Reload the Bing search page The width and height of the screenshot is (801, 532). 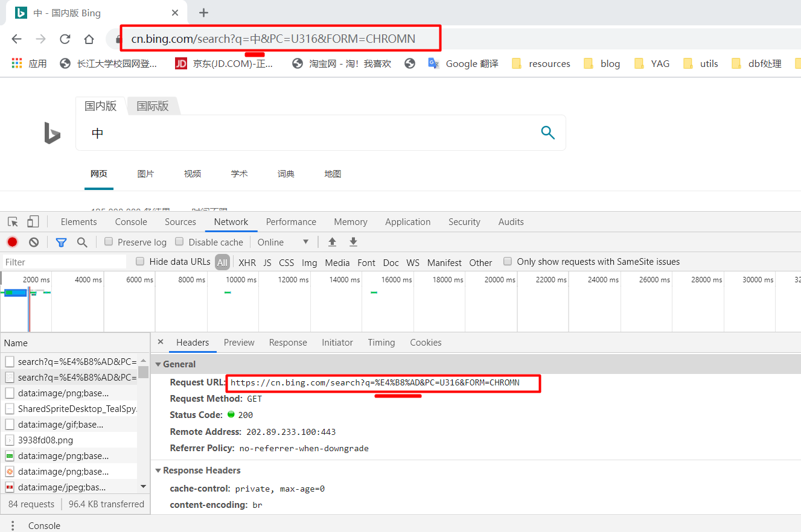(x=65, y=39)
